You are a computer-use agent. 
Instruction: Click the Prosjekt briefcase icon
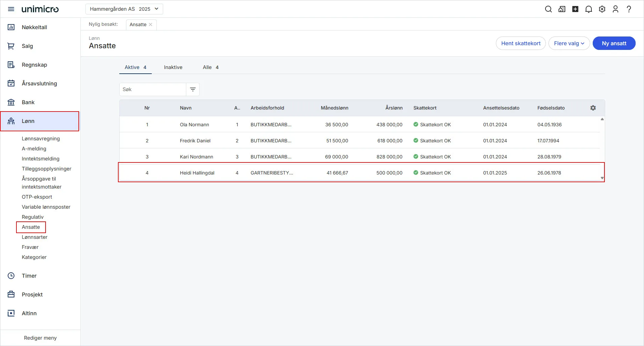(x=11, y=294)
